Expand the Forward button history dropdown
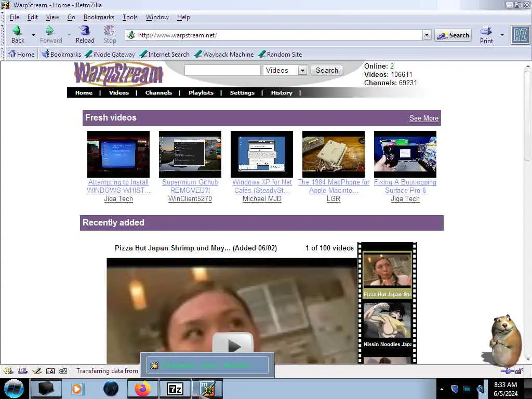 pyautogui.click(x=69, y=35)
